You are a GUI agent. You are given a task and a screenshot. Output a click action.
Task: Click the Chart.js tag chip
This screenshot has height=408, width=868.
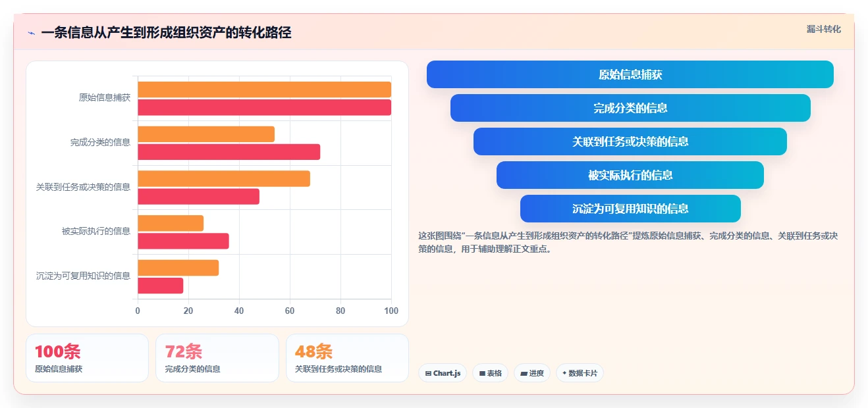coord(443,373)
